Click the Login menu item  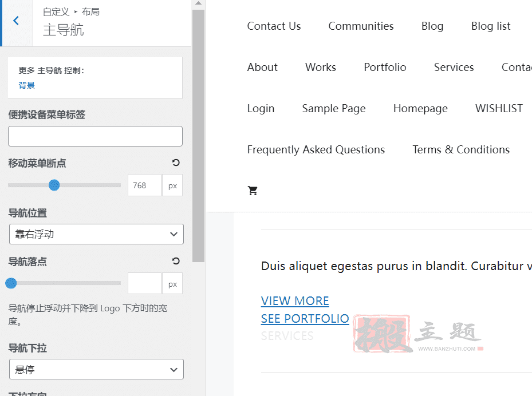261,109
